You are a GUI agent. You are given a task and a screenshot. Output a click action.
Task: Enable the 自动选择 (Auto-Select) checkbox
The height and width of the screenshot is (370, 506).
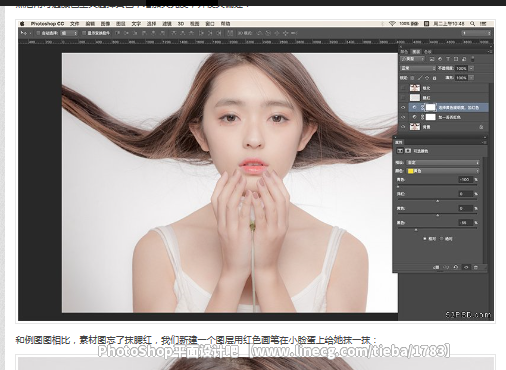[x=38, y=33]
